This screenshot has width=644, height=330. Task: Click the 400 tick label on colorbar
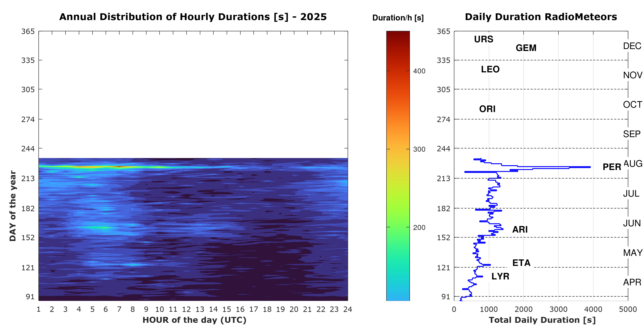pos(419,71)
